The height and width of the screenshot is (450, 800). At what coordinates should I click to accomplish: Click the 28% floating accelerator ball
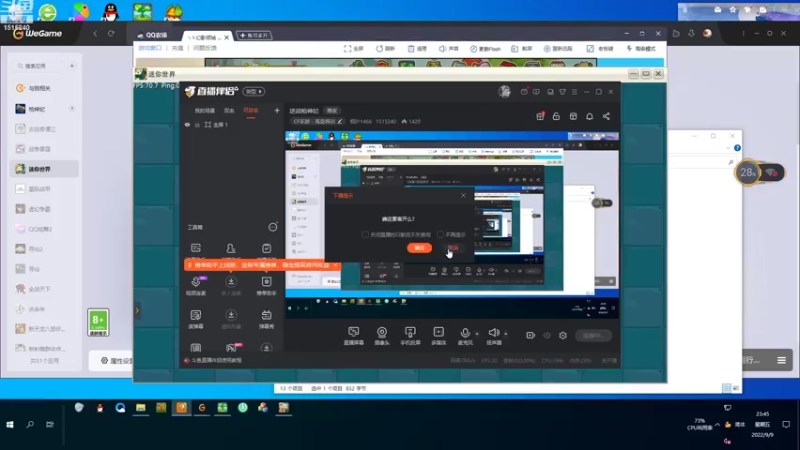747,173
